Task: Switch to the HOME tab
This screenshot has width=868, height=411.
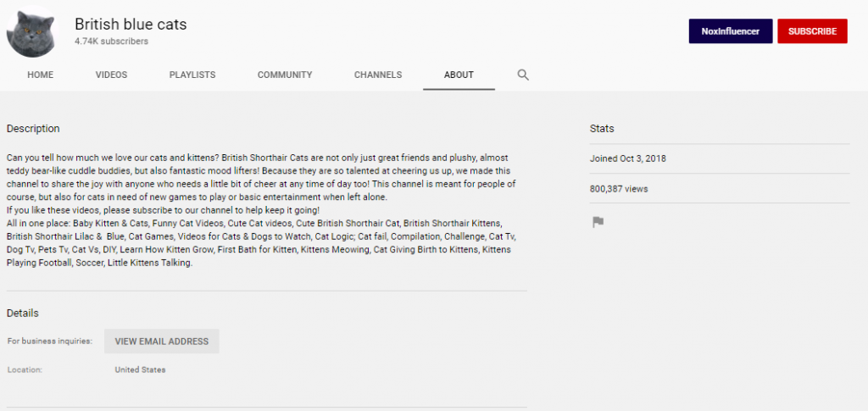Action: point(41,75)
